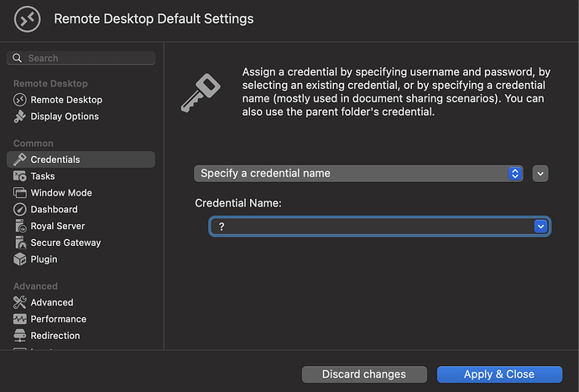Click the Plugin cube icon
Screen dimensions: 579x392
(20, 259)
